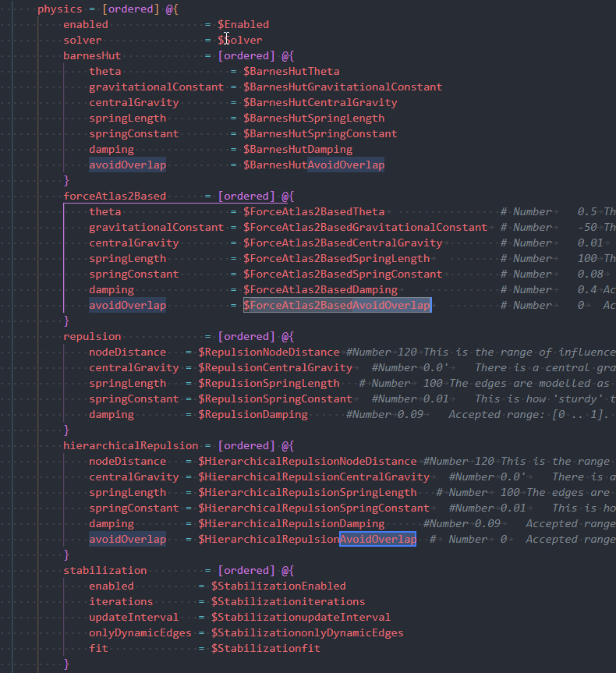Click $ForceAtlas2BasedSpringLength variable
This screenshot has width=616, height=673.
click(x=337, y=258)
